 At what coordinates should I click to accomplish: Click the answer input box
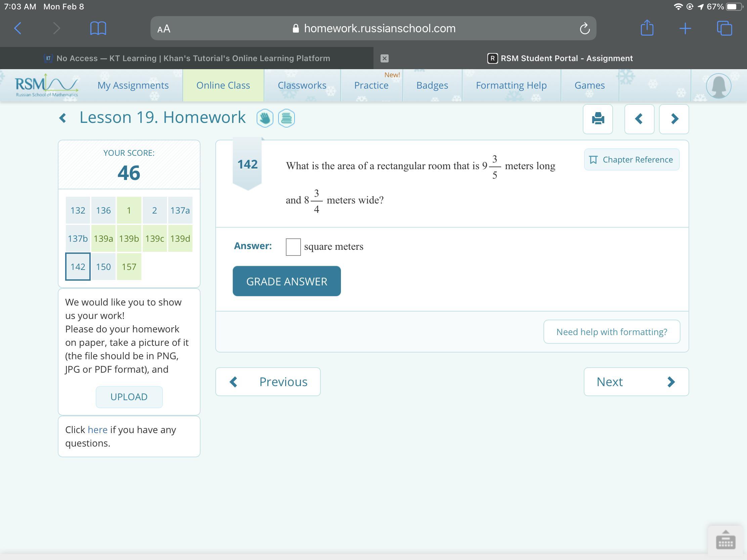pyautogui.click(x=293, y=247)
